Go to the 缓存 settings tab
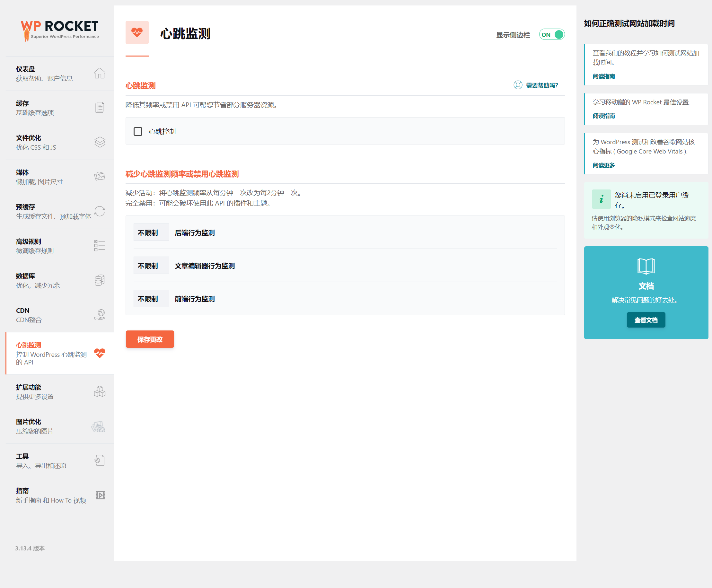 tap(60, 108)
